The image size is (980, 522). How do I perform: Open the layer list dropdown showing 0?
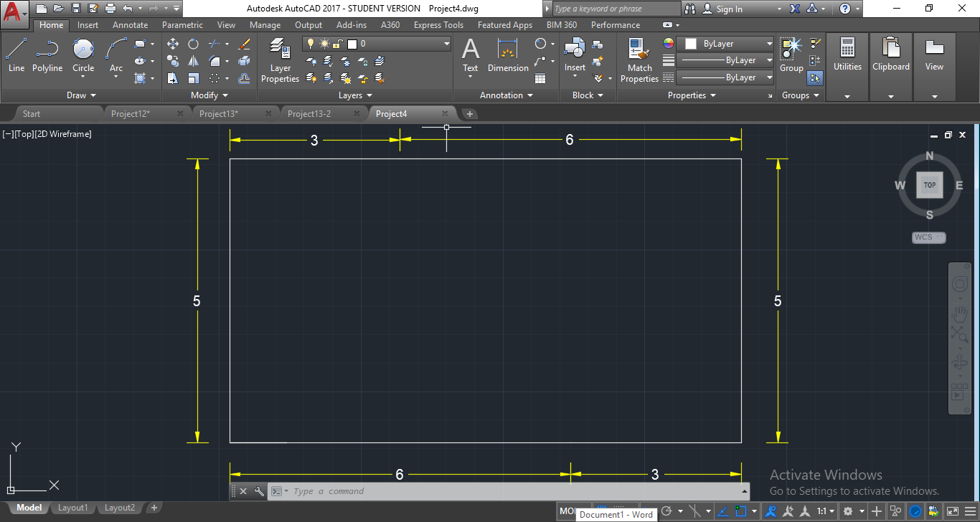coord(377,44)
